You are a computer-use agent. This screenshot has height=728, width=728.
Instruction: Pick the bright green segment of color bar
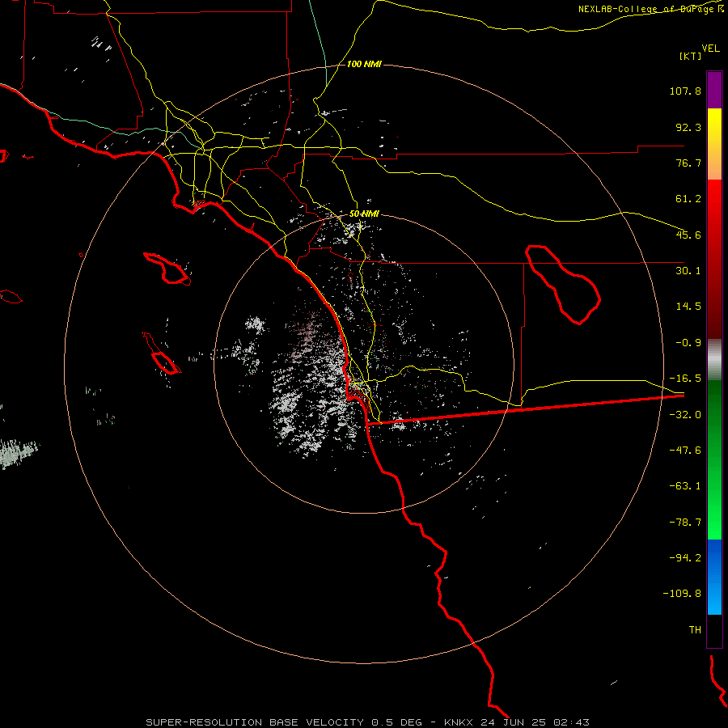point(714,459)
